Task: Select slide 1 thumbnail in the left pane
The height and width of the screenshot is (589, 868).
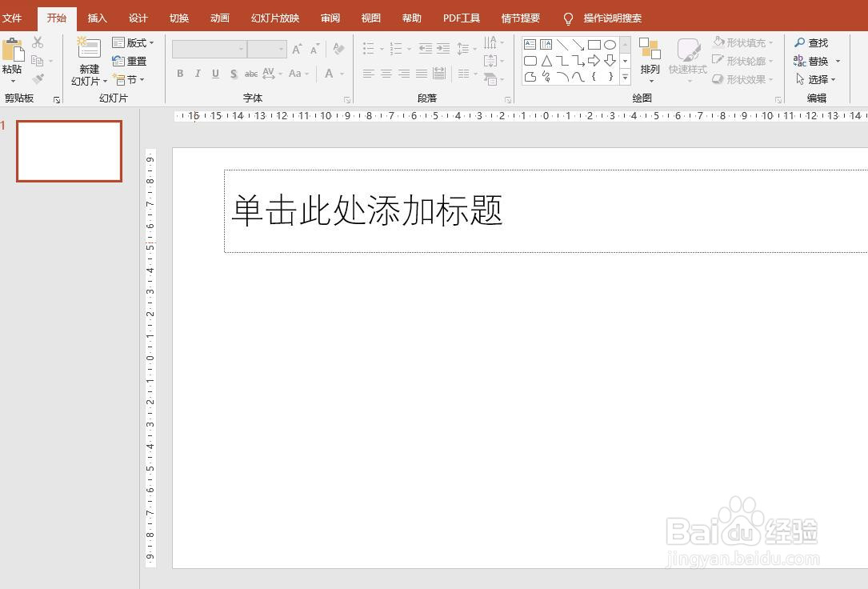Action: [x=69, y=151]
